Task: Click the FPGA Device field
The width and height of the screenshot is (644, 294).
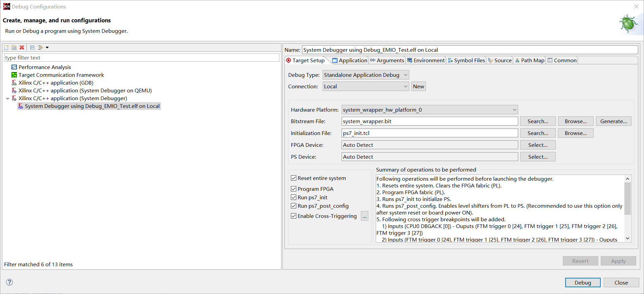Action: [430, 145]
